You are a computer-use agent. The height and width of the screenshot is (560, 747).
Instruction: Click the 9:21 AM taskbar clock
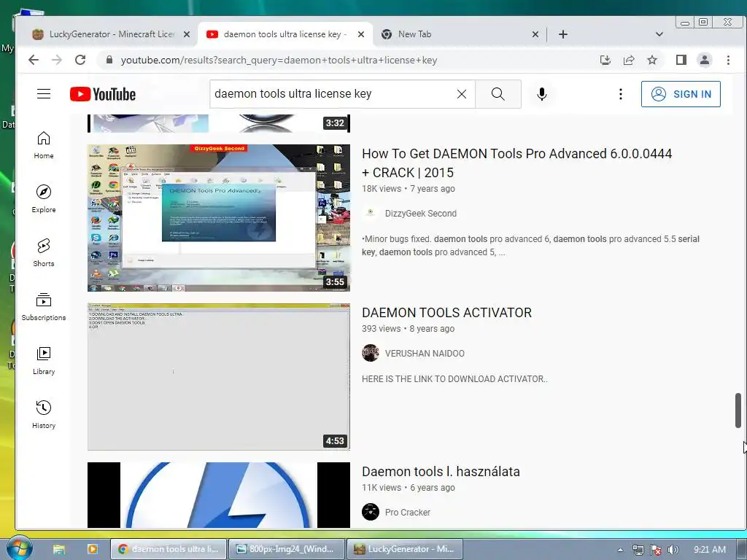pyautogui.click(x=709, y=550)
